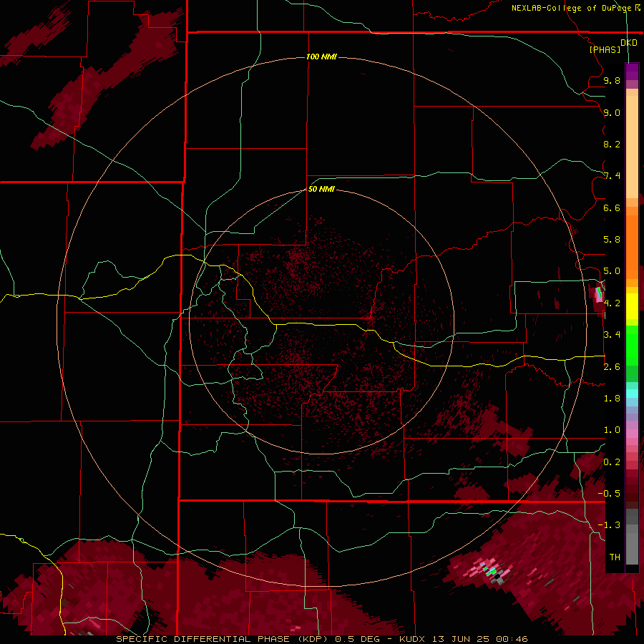Click the 9.0 value on color scale
The height and width of the screenshot is (644, 644).
(x=612, y=113)
